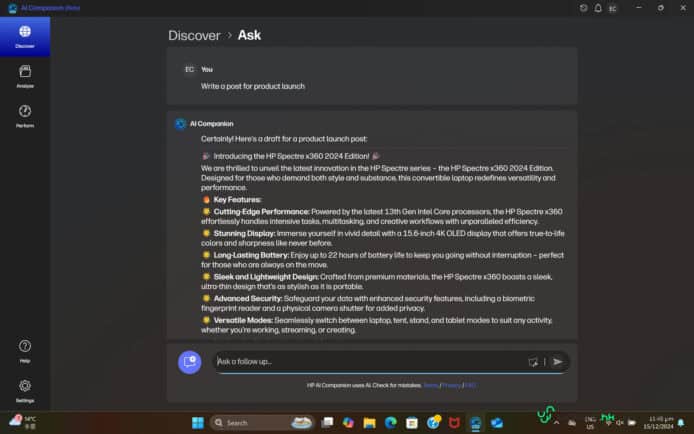
Task: Open the volume icon in system tray
Action: tap(620, 423)
